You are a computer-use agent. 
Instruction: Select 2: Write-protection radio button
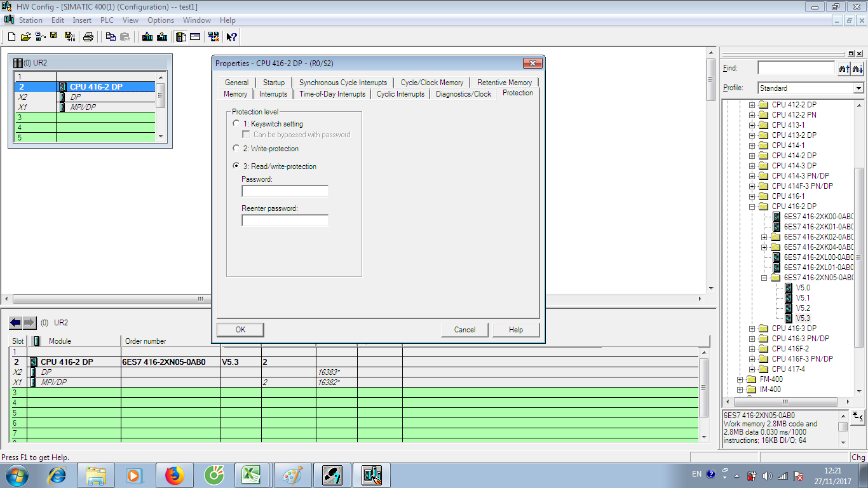click(x=236, y=149)
